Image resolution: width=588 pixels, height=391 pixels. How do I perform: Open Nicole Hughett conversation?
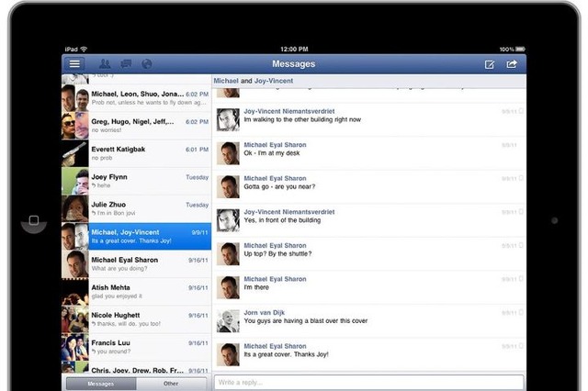(137, 319)
